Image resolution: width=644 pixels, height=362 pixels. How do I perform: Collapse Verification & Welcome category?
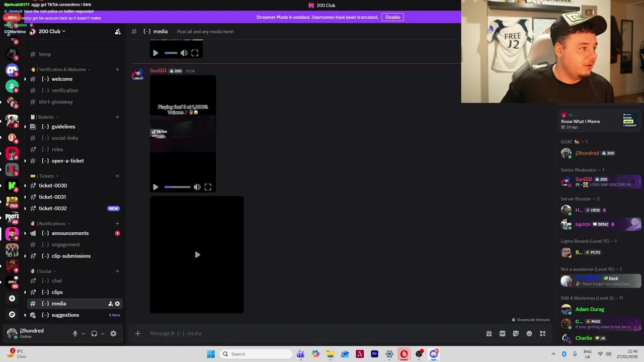[60, 69]
